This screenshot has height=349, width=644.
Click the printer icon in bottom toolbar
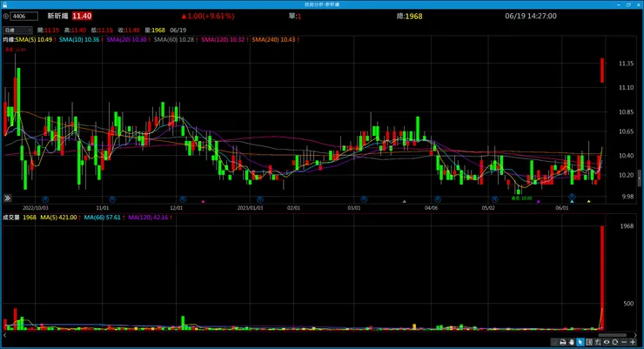(563, 342)
